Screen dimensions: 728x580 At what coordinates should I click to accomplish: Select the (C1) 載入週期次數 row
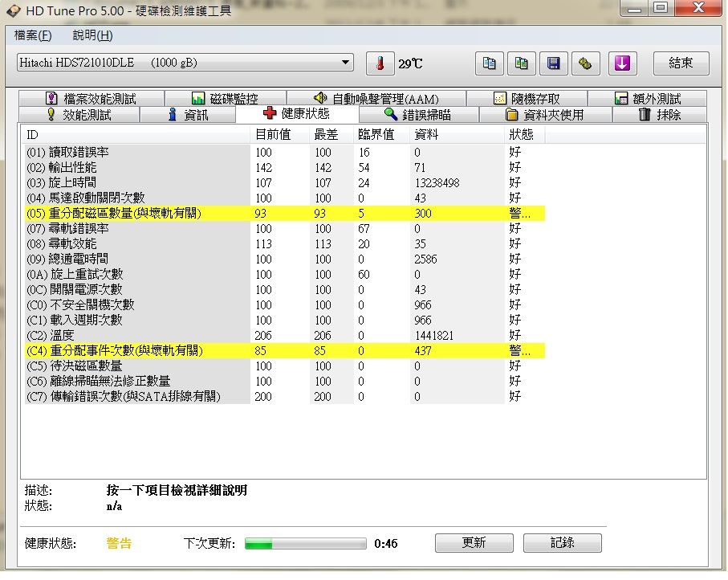[x=285, y=321]
